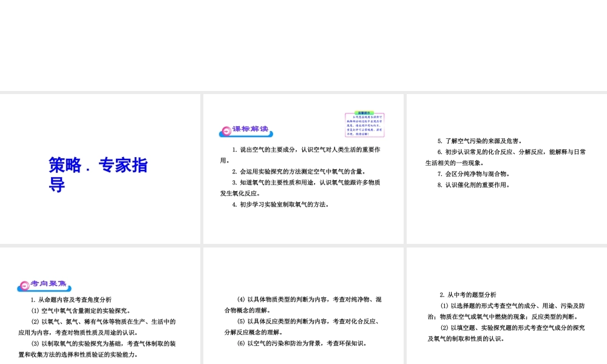Select line '4. 初步学习实验室制取氧气的方法'

(280, 204)
